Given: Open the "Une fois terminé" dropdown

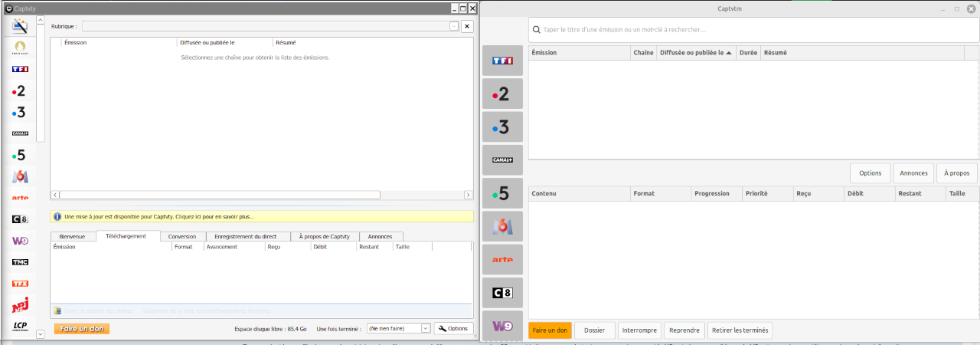Looking at the screenshot, I should (426, 328).
